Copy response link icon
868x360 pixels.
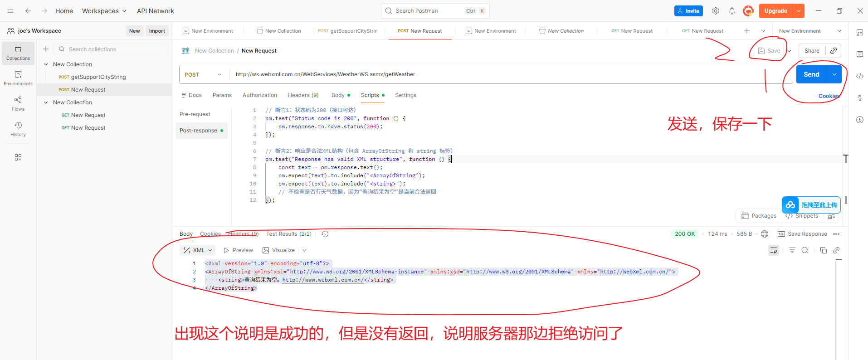coord(836,250)
